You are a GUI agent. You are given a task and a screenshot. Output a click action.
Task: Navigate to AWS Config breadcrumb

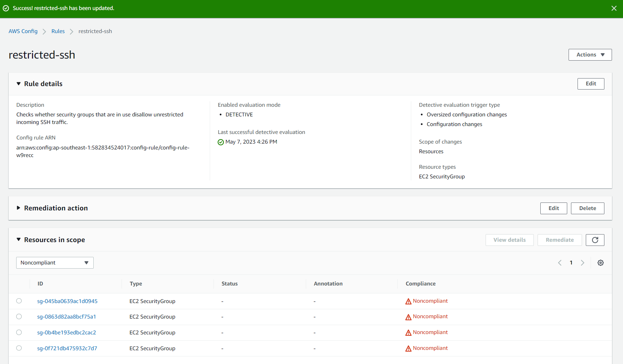pyautogui.click(x=23, y=31)
